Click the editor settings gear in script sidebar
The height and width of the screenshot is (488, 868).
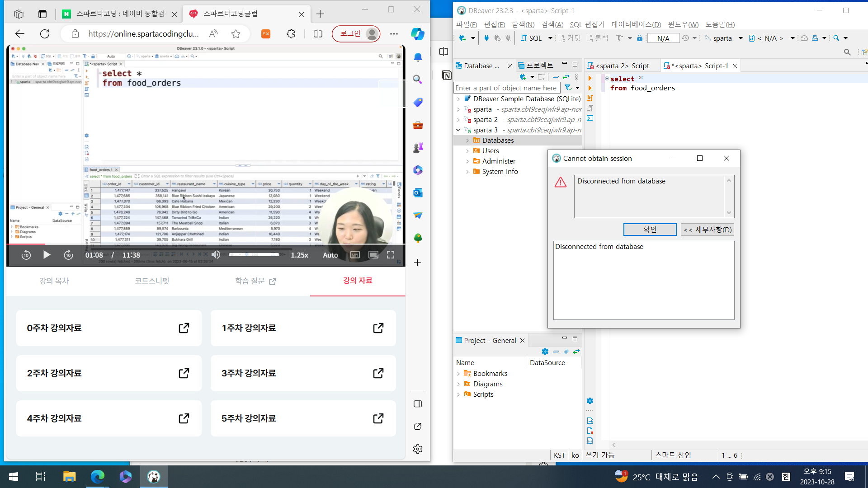[x=590, y=401]
